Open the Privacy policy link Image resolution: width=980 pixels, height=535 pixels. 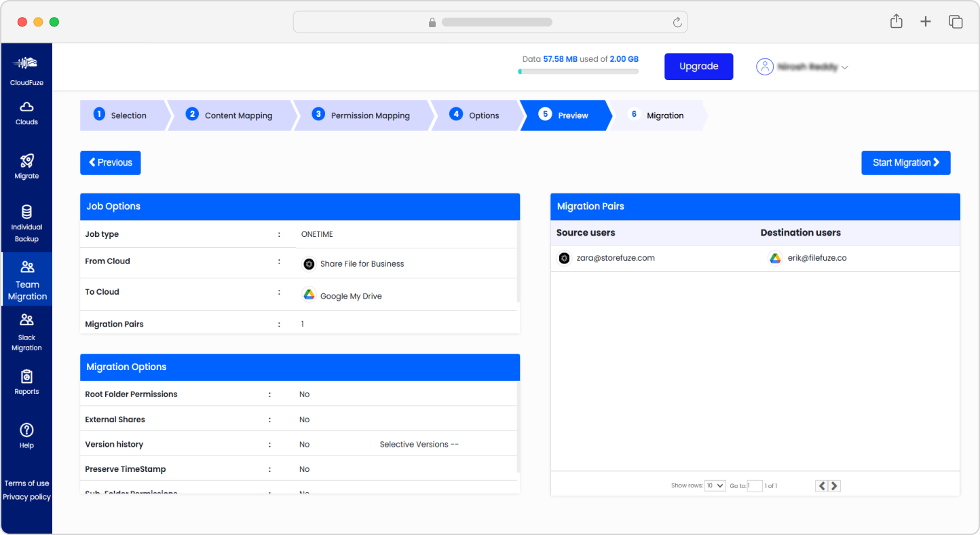pos(26,497)
